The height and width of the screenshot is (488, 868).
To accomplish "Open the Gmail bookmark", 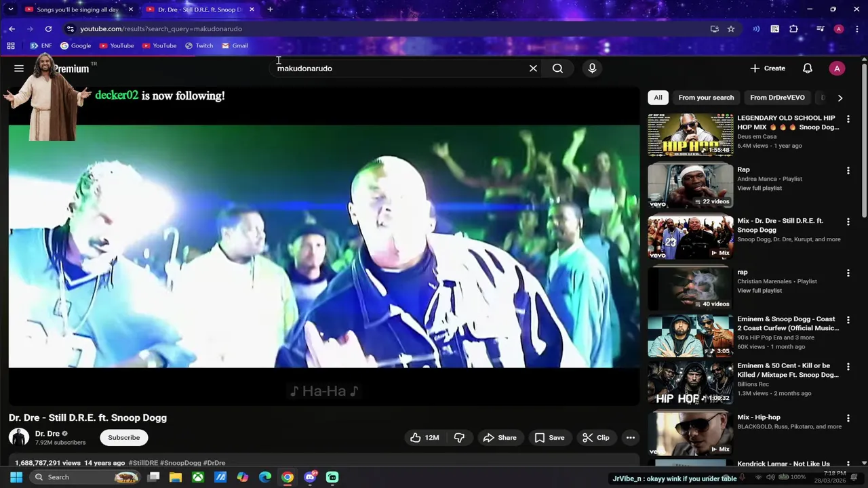I will click(x=235, y=46).
